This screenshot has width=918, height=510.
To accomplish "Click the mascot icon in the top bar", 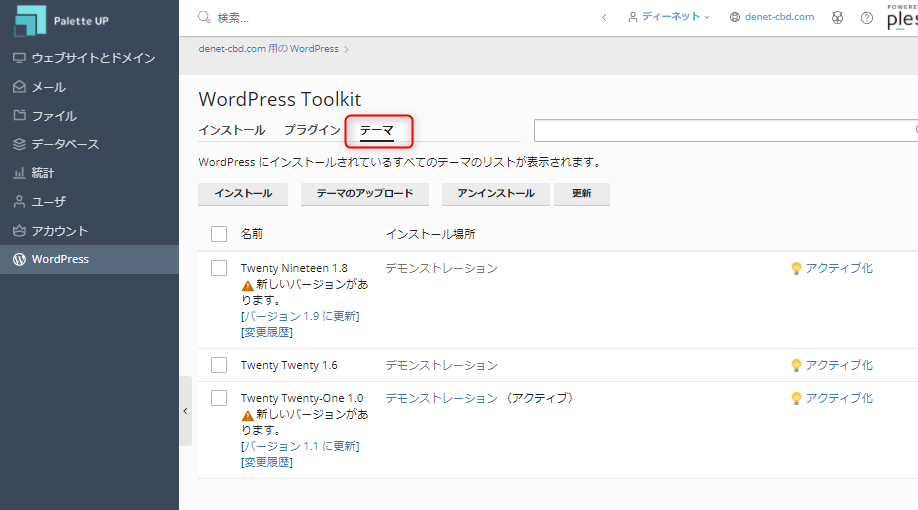I will pos(837,18).
